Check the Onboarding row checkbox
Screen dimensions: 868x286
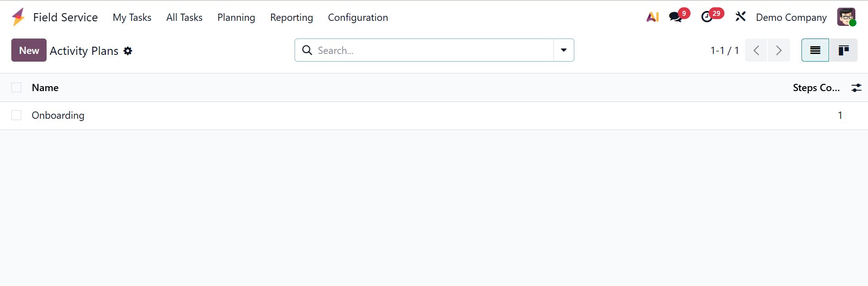[16, 115]
